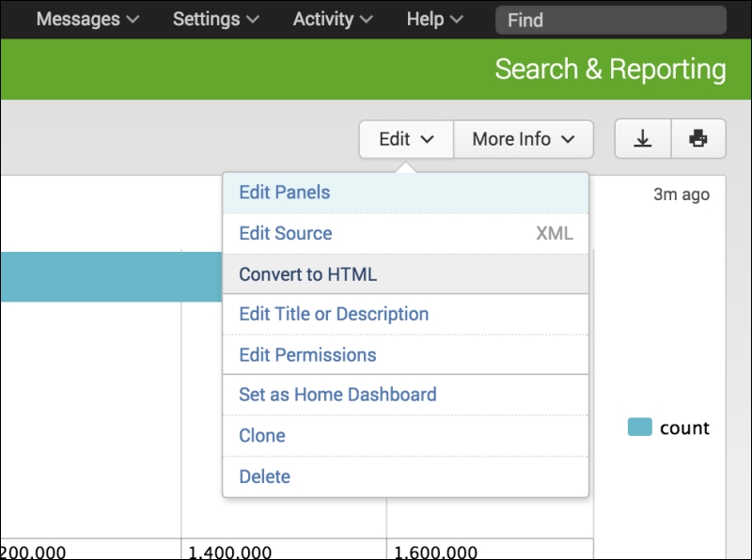
Task: Clone the dashboard from the menu
Action: click(406, 436)
